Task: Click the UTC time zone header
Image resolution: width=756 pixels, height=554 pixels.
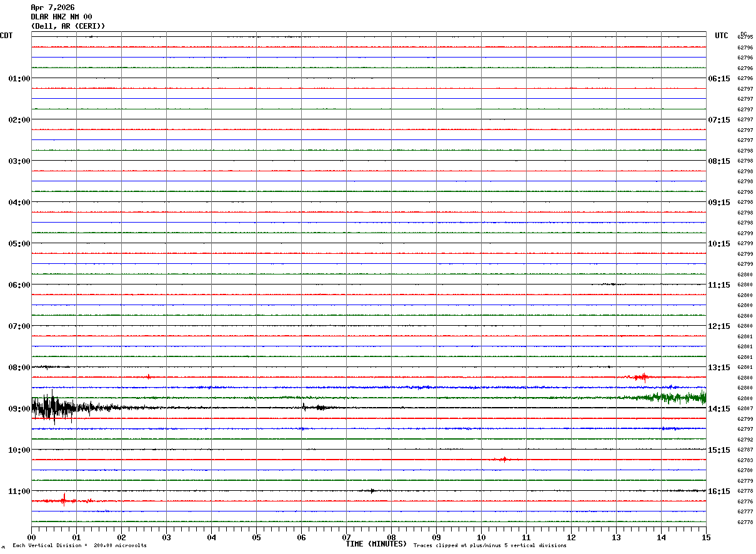Action: pyautogui.click(x=722, y=36)
